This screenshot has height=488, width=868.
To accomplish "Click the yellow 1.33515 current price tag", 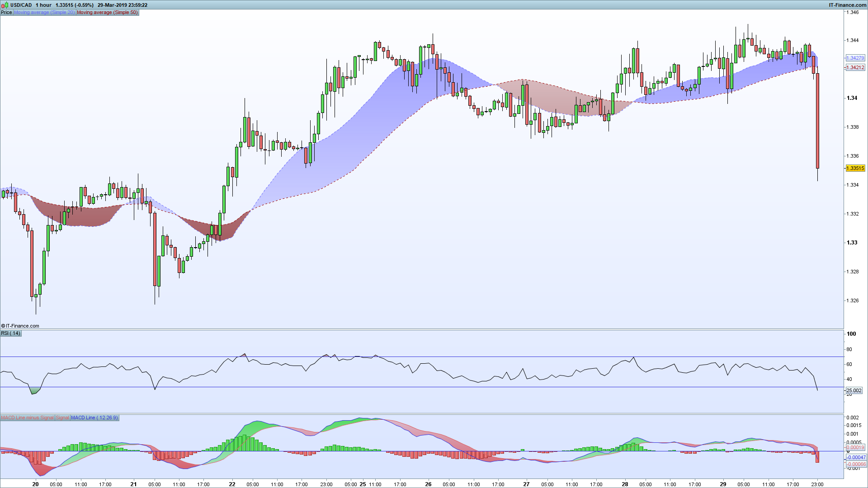I will click(855, 168).
